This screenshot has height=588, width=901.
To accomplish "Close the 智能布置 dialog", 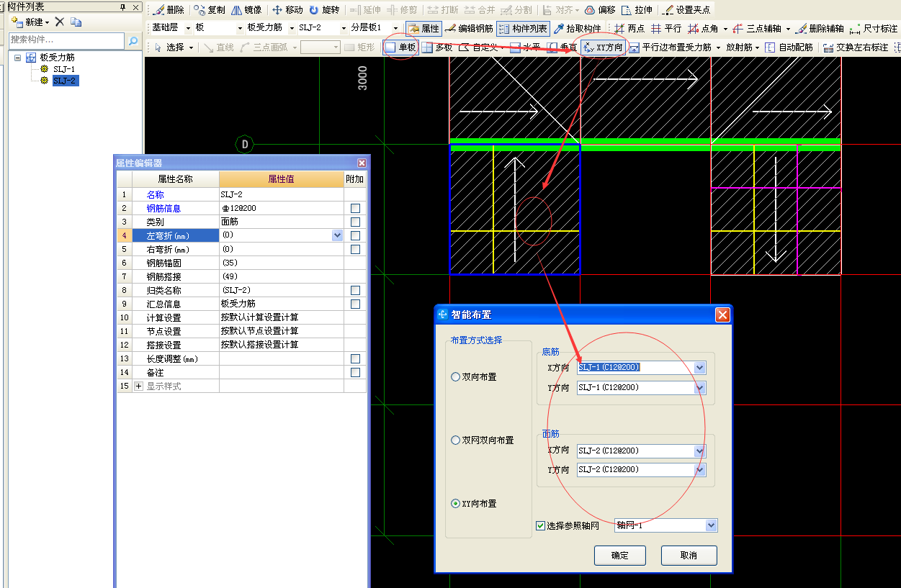I will tap(722, 315).
